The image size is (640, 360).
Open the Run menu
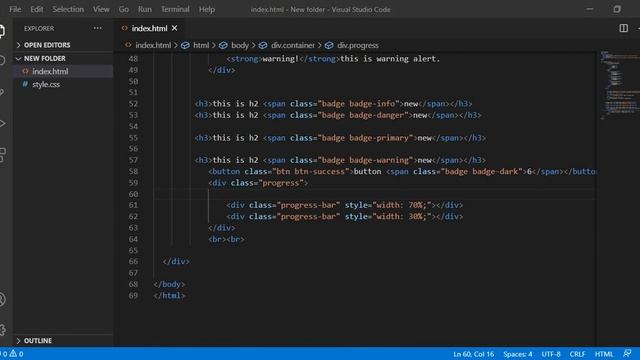(x=144, y=9)
